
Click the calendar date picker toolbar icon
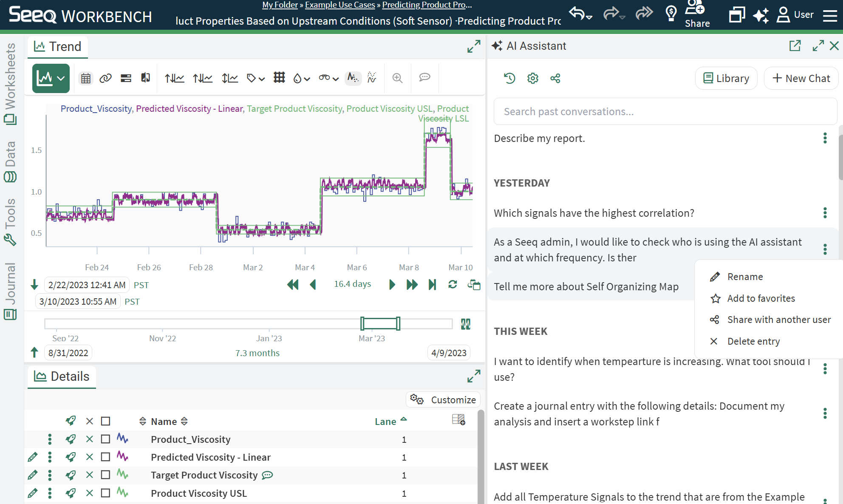click(86, 78)
